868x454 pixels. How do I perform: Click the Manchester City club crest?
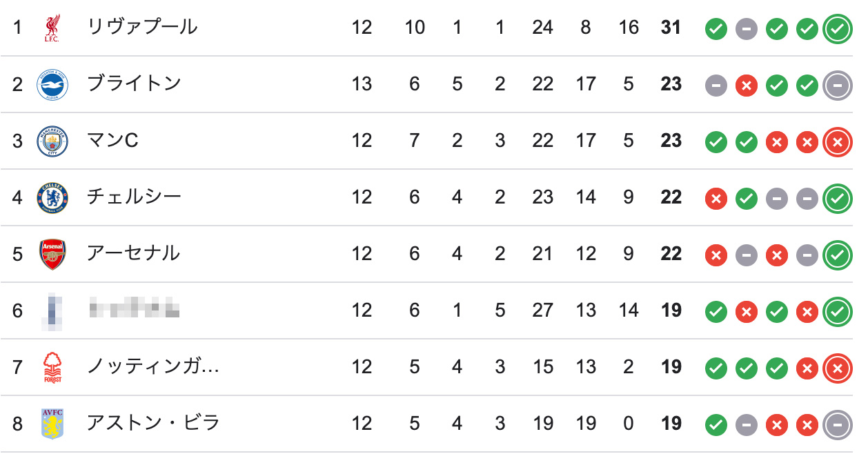click(52, 141)
